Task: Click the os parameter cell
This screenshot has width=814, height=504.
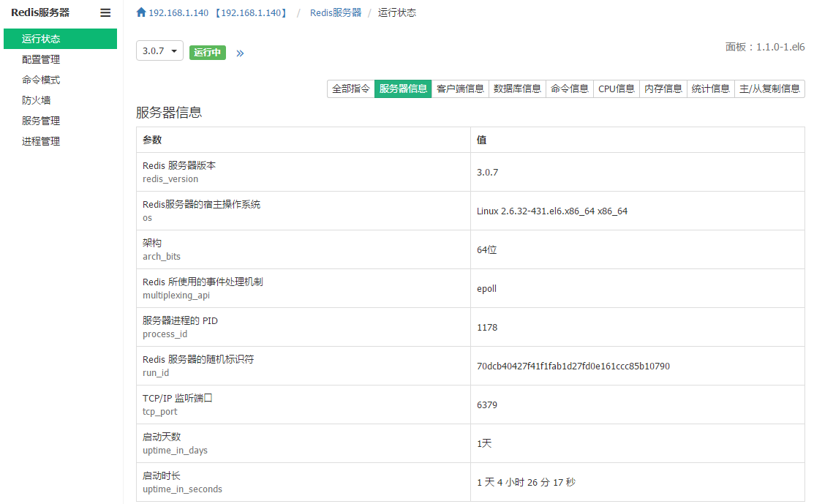Action: [304, 211]
